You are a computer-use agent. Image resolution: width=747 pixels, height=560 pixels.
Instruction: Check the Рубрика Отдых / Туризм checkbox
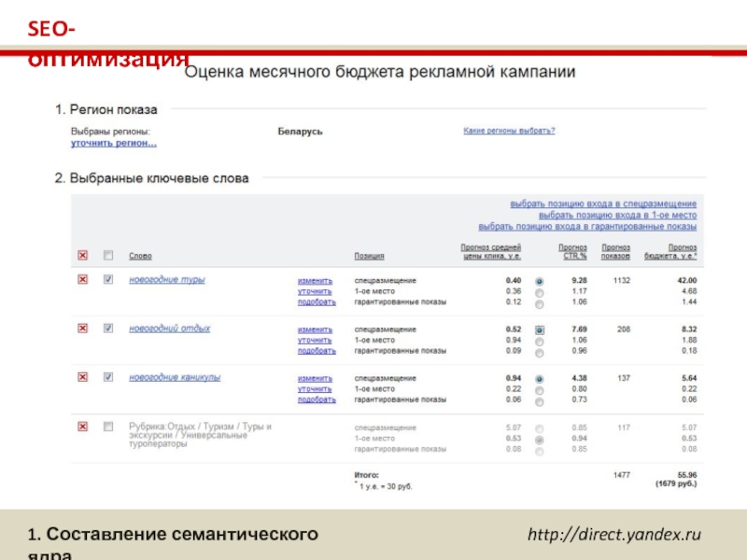[x=108, y=427]
